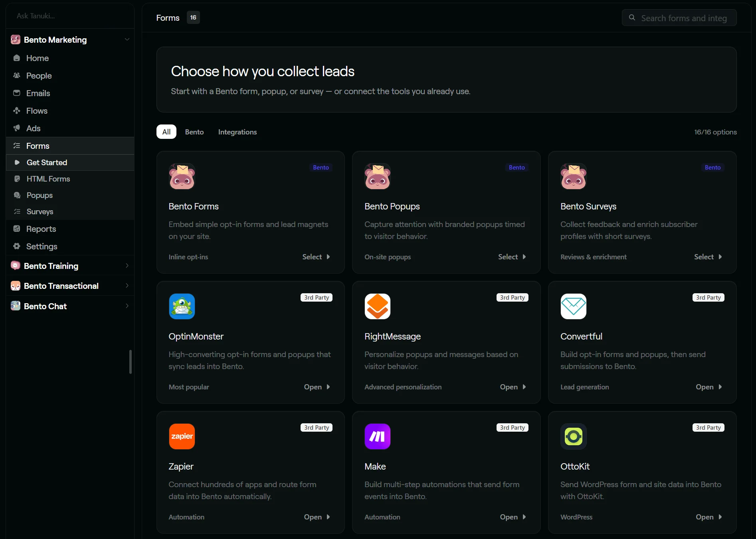756x539 pixels.
Task: Focus the Search forms and integrations field
Action: [x=679, y=18]
